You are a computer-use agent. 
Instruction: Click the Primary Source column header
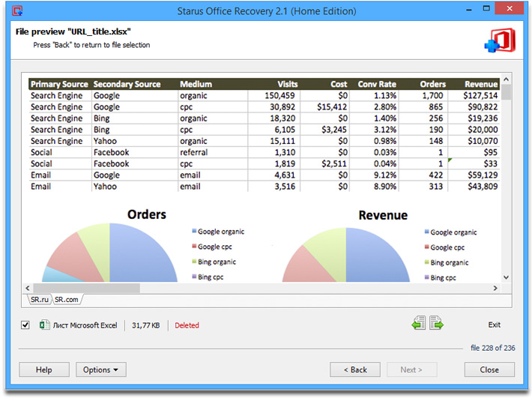point(60,84)
